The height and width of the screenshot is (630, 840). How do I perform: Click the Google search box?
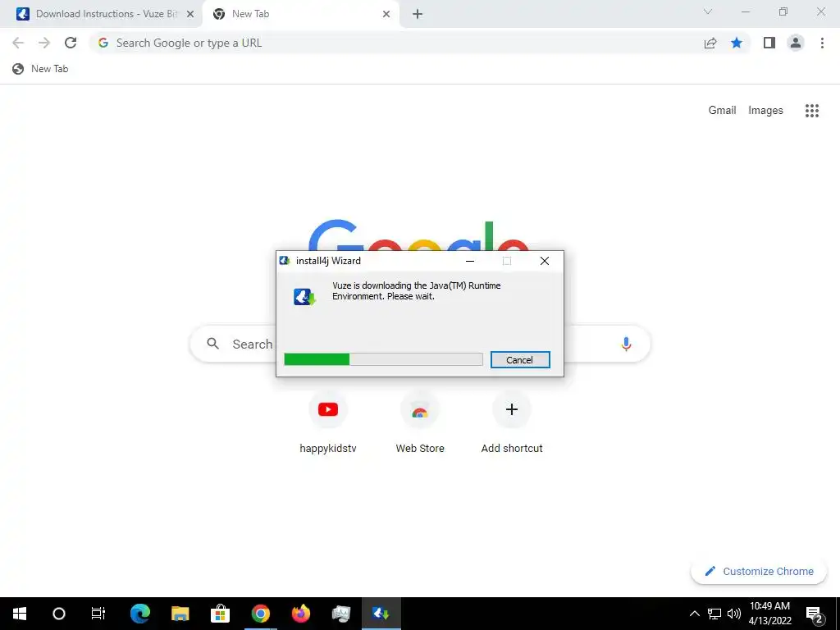(419, 344)
